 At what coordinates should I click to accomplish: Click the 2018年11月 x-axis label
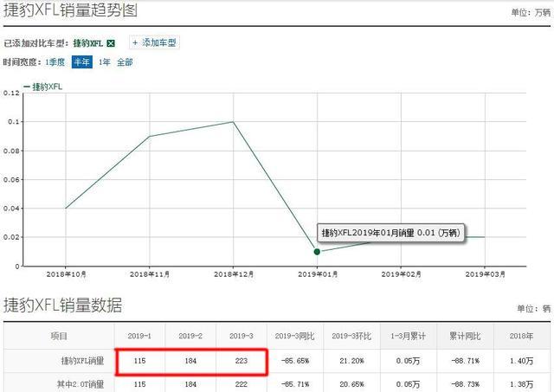(150, 274)
